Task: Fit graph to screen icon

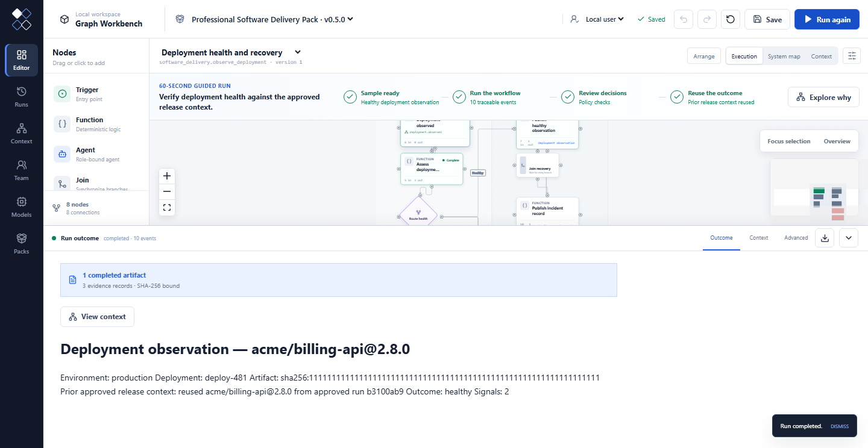Action: click(167, 208)
